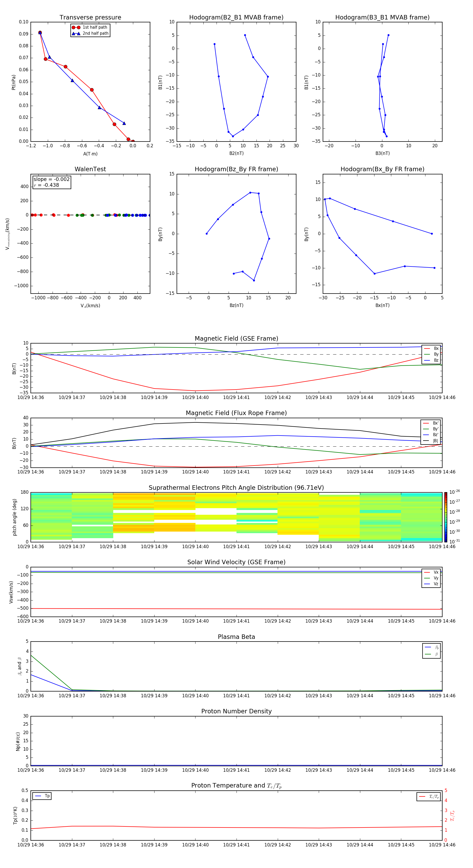The width and height of the screenshot is (473, 868).
Task: Click the 'Bz(nT)' x-axis label
Action: pos(236,305)
